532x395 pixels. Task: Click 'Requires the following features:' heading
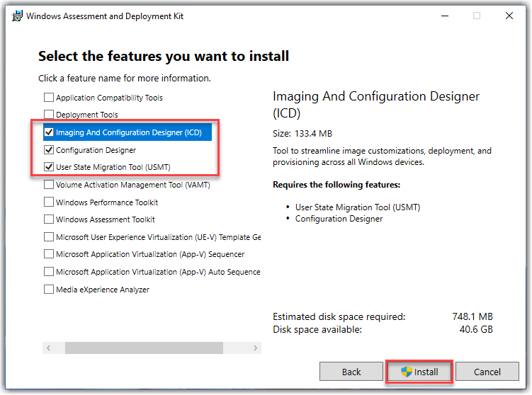[x=336, y=185]
